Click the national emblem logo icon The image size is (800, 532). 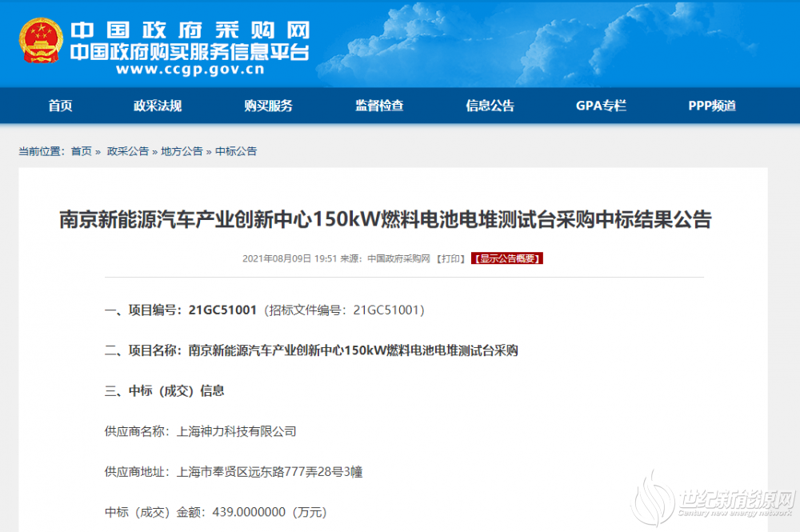tap(39, 43)
